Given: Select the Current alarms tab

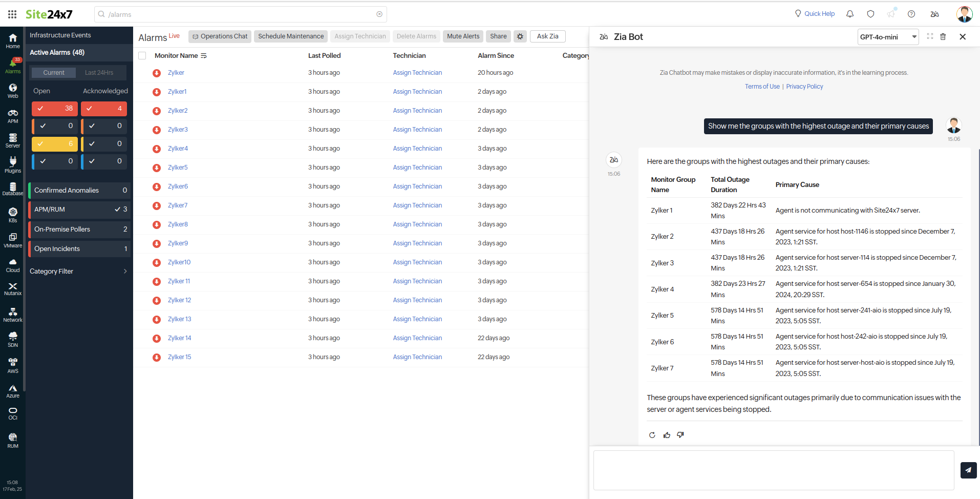Looking at the screenshot, I should [53, 72].
